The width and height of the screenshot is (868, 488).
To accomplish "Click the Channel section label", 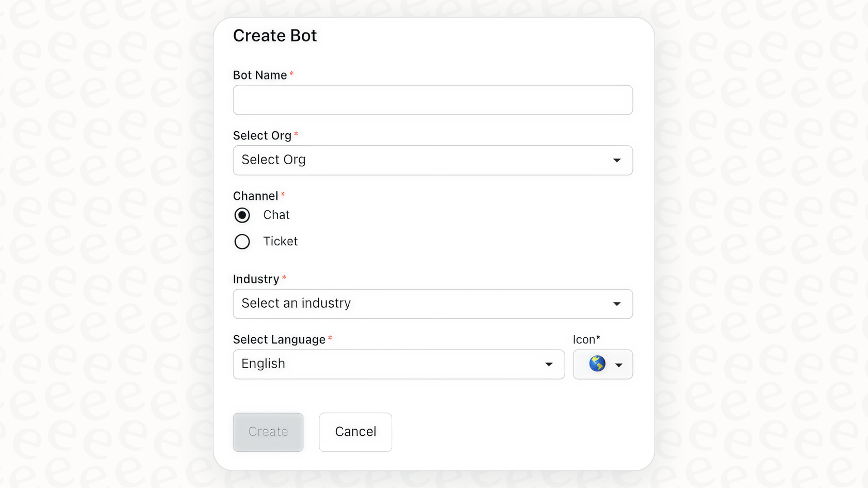I will [255, 196].
